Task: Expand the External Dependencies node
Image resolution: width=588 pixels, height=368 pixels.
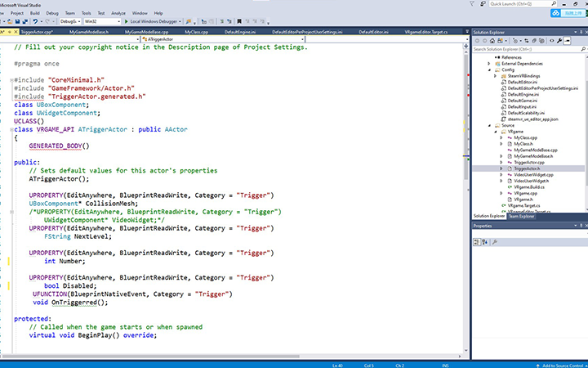Action: click(x=488, y=64)
